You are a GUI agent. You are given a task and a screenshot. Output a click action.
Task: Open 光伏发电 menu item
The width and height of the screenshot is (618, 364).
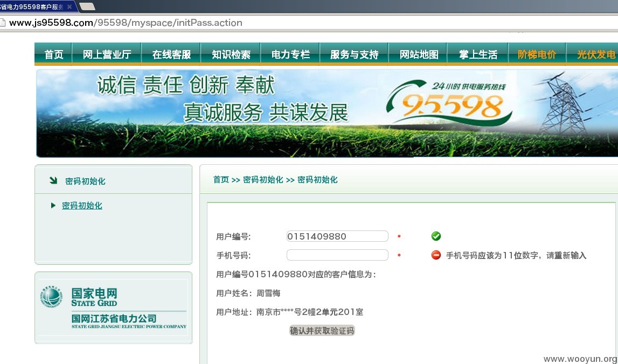click(596, 54)
